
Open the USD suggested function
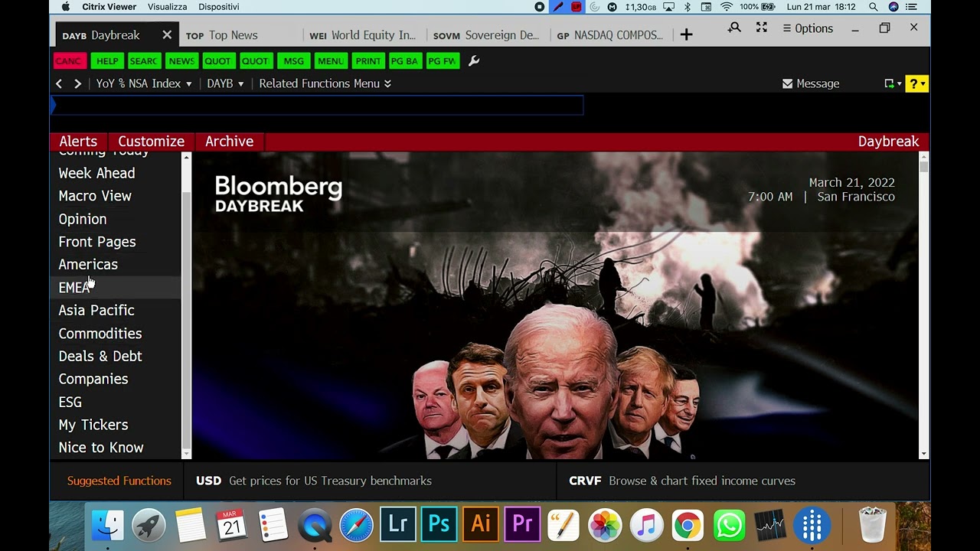(x=314, y=481)
